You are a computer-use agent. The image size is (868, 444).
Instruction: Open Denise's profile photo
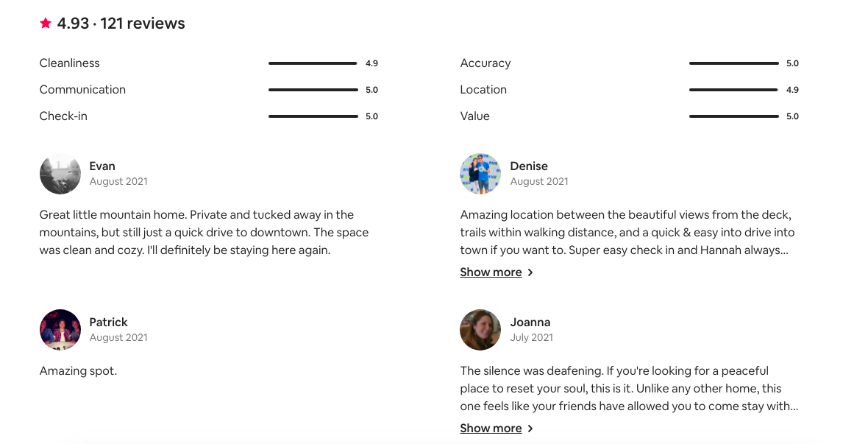coord(480,174)
